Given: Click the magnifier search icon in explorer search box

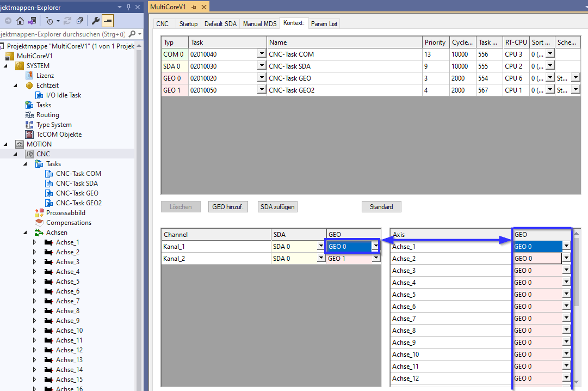Looking at the screenshot, I should [132, 34].
